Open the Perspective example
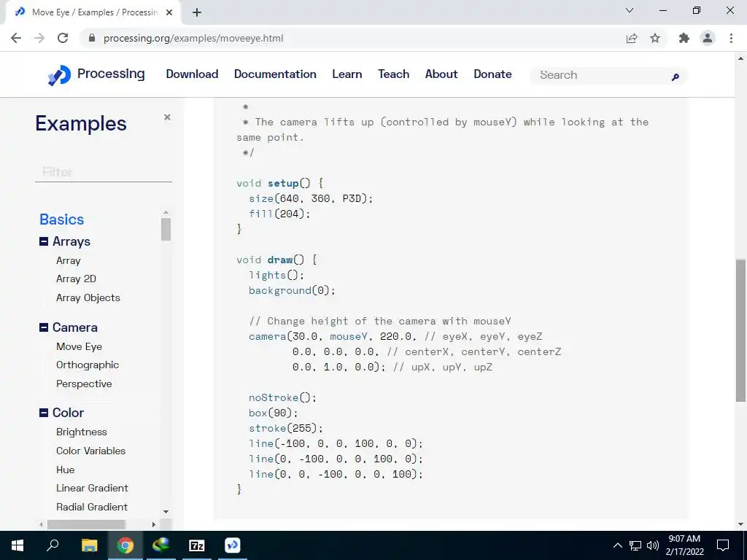This screenshot has width=747, height=560. [x=84, y=384]
